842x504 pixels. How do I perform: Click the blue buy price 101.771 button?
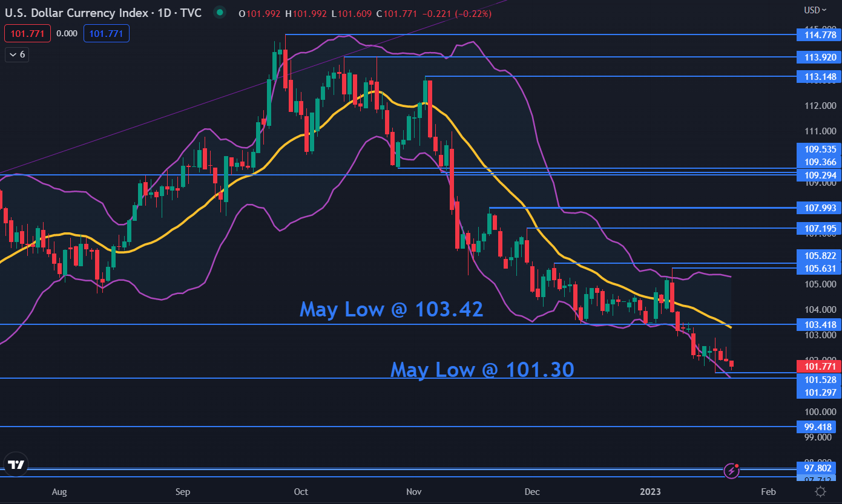106,34
